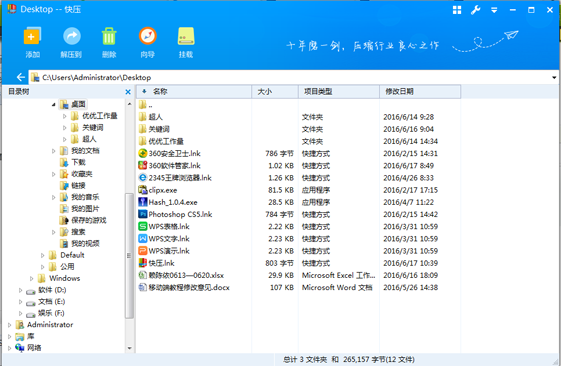Select the 360安全卫士.lnk file icon
The width and height of the screenshot is (561, 366).
[x=143, y=153]
